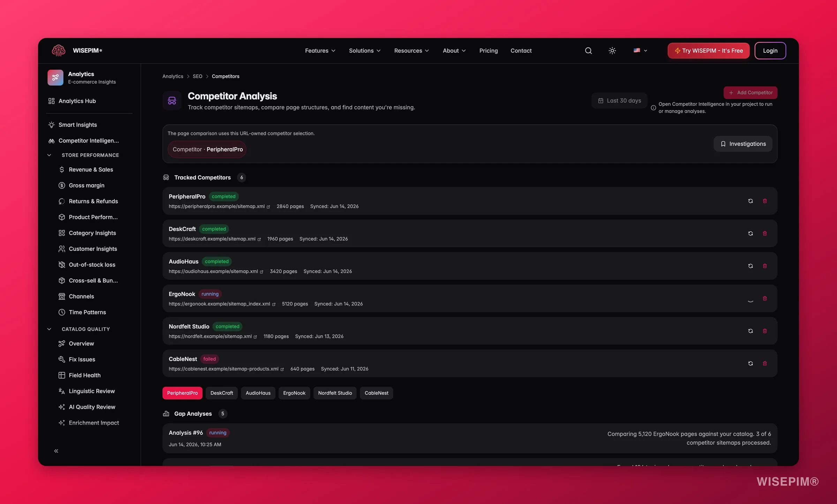Viewport: 837px width, 504px height.
Task: Open the Last 30 days date range
Action: coord(619,100)
